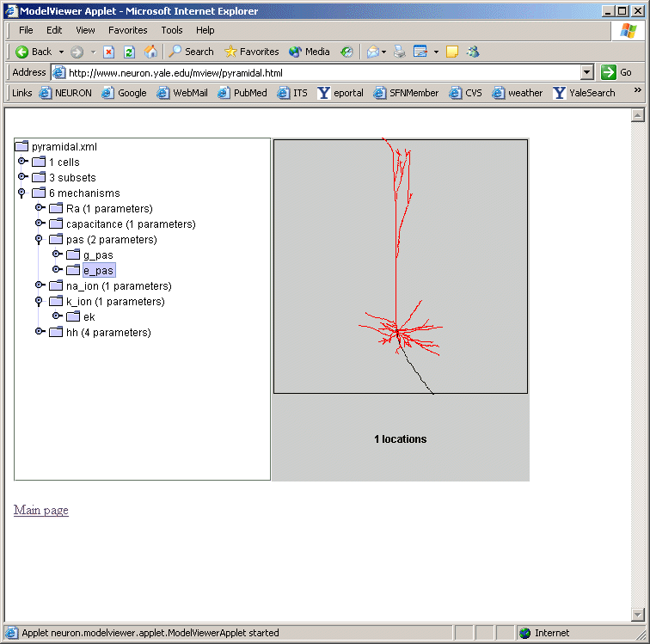Expand the '3 subsets' tree node

pyautogui.click(x=23, y=177)
